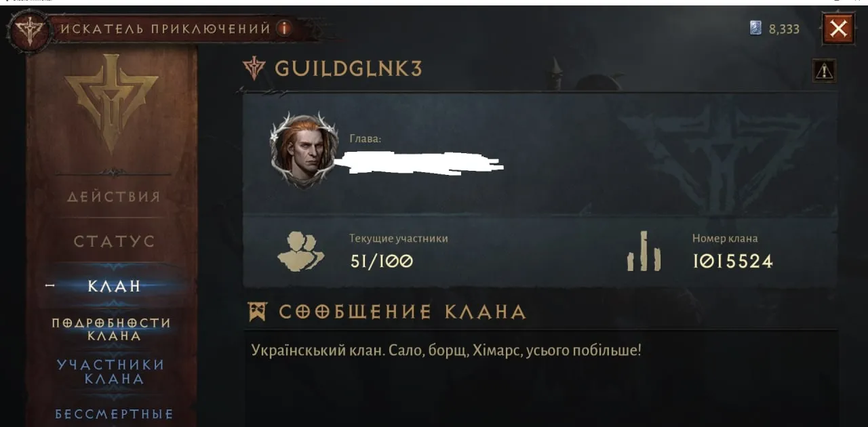Click the platinum currency icon beside 8,333
The image size is (868, 427).
click(x=756, y=28)
